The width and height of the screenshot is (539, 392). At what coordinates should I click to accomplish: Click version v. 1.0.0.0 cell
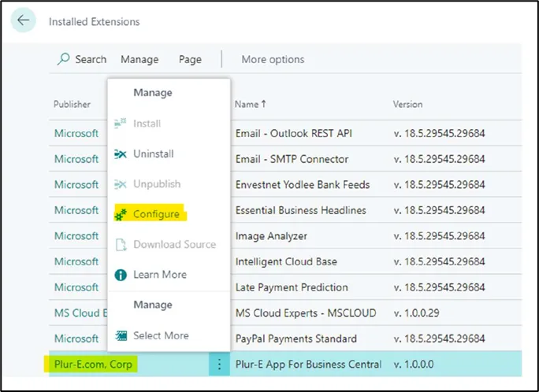[x=414, y=364]
